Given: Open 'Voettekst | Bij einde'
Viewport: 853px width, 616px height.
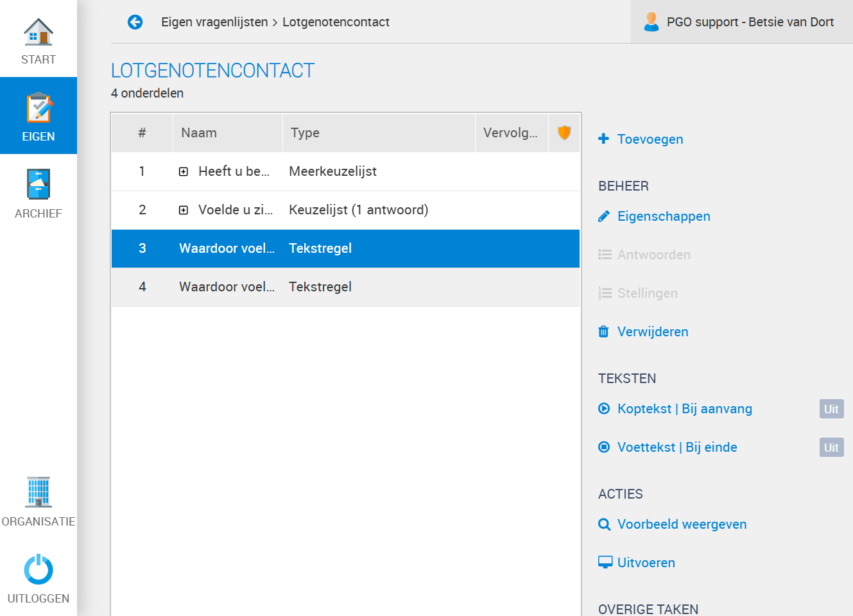Looking at the screenshot, I should (677, 447).
